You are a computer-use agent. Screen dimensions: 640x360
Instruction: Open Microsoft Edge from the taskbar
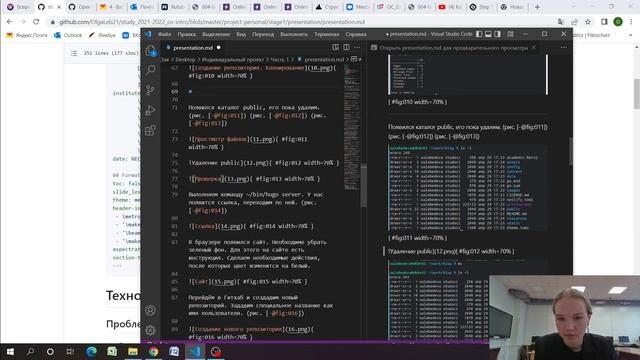point(91,351)
